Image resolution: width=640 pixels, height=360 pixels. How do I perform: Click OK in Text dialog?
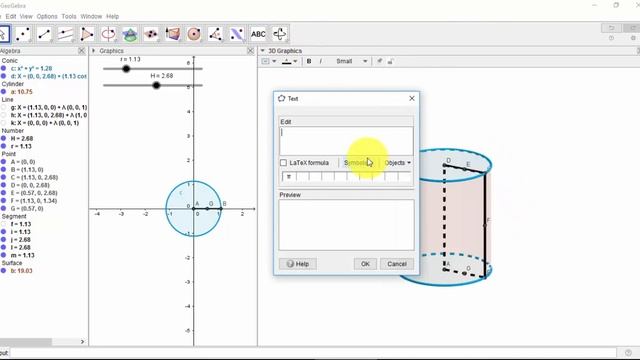[x=365, y=264]
